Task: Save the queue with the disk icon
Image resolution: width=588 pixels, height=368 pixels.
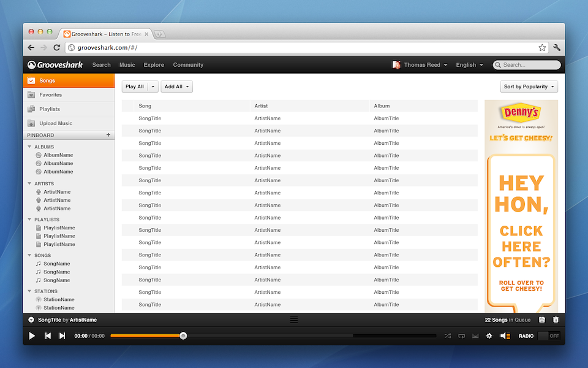Action: [542, 320]
